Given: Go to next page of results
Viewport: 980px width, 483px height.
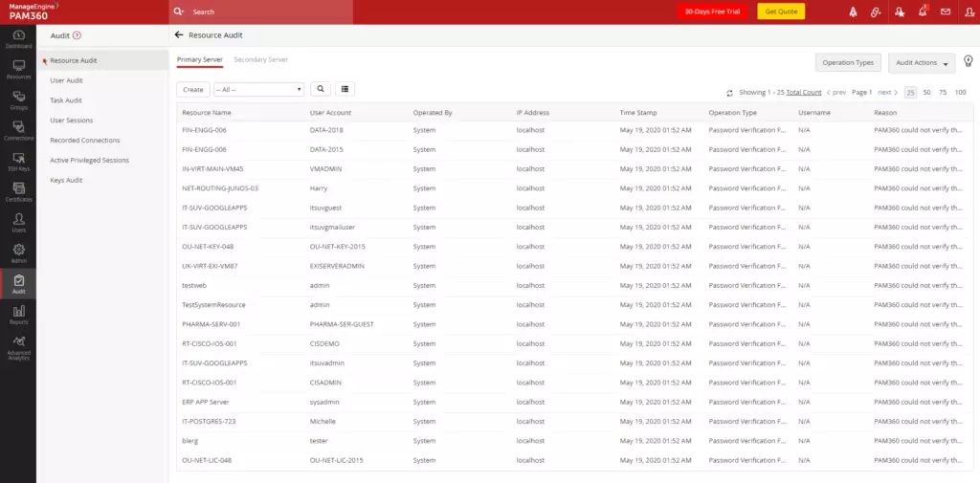Looking at the screenshot, I should pyautogui.click(x=887, y=93).
